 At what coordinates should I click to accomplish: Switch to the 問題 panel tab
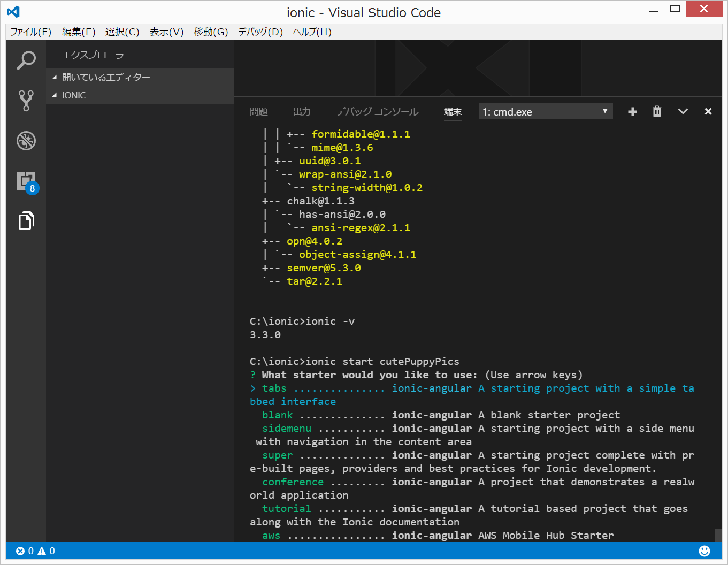[258, 111]
